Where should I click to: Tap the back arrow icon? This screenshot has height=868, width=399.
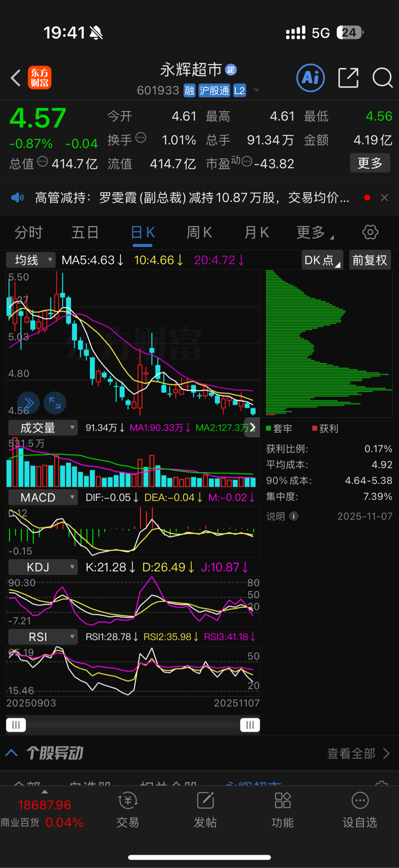click(16, 78)
